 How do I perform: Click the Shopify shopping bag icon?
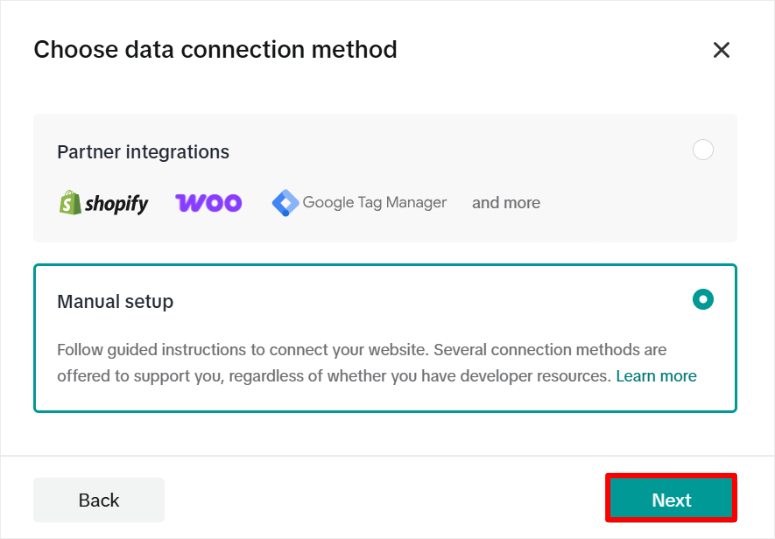pyautogui.click(x=69, y=203)
